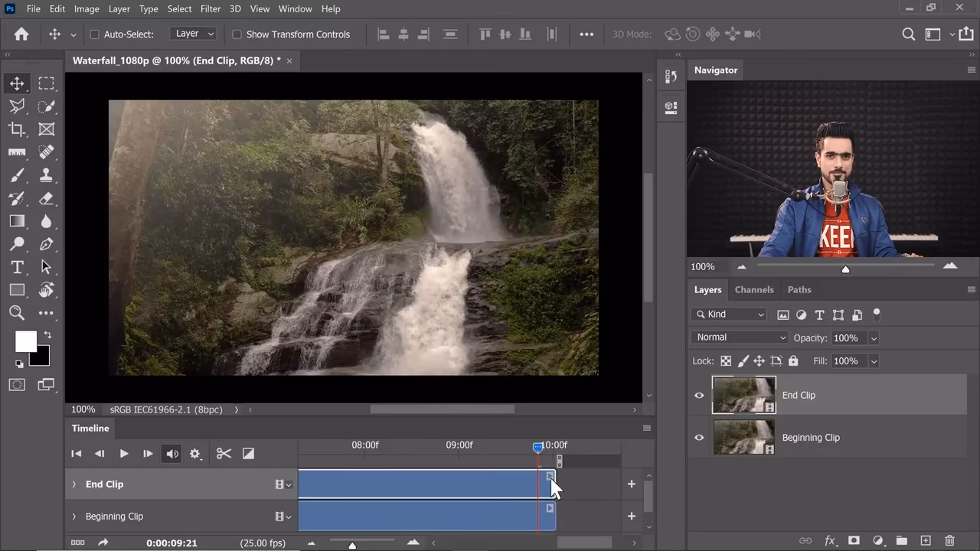Enable the Auto-Select checkbox
This screenshot has height=551, width=980.
[95, 34]
